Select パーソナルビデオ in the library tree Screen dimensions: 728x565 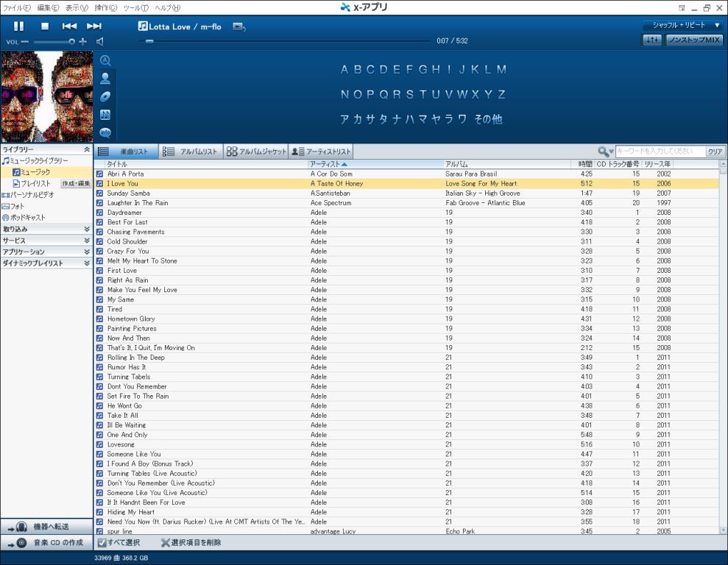point(28,195)
